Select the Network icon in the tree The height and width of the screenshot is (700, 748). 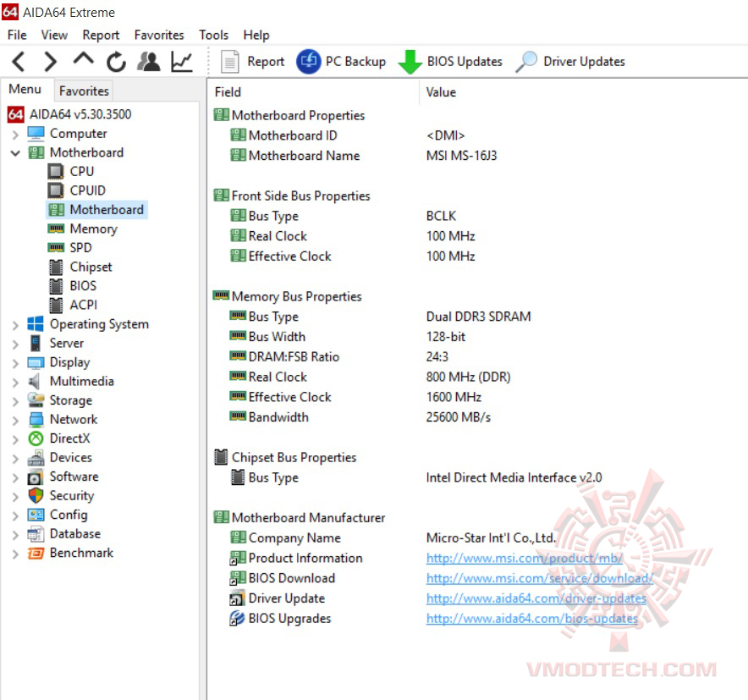pyautogui.click(x=36, y=420)
